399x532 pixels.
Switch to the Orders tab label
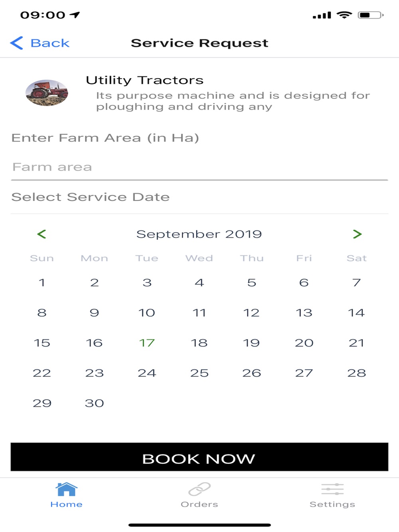[199, 504]
